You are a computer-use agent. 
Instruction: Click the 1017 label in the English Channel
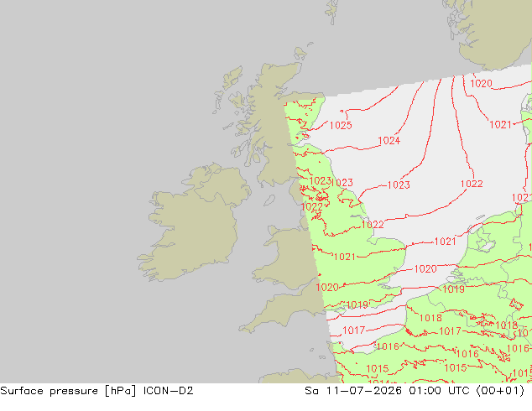pos(353,330)
